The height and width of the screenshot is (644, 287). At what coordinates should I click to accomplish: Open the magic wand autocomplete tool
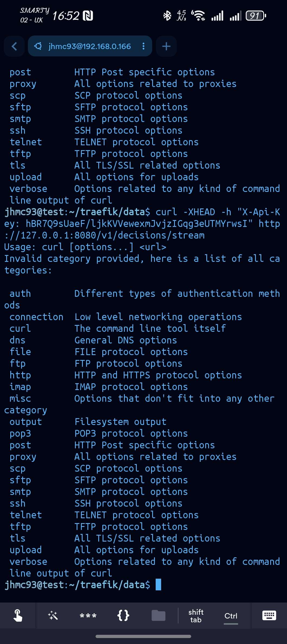[53, 616]
